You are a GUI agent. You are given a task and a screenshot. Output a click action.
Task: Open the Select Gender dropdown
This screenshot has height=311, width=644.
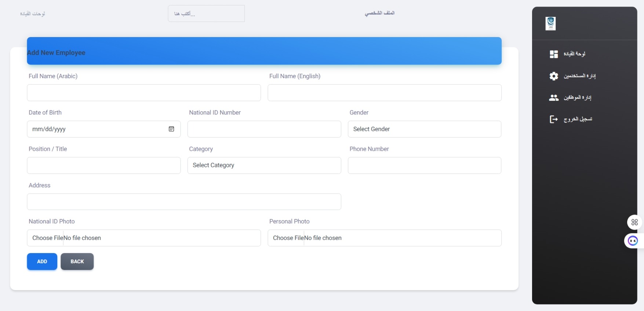coord(424,129)
